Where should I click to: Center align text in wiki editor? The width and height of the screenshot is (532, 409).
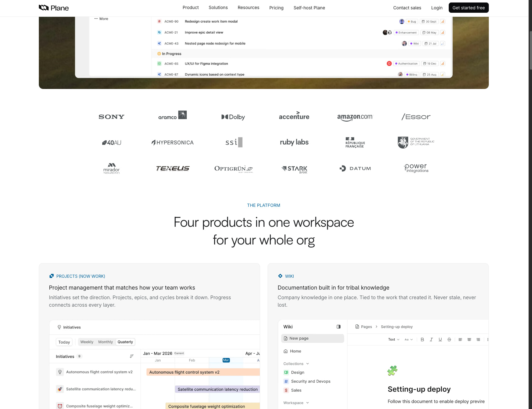tap(469, 340)
